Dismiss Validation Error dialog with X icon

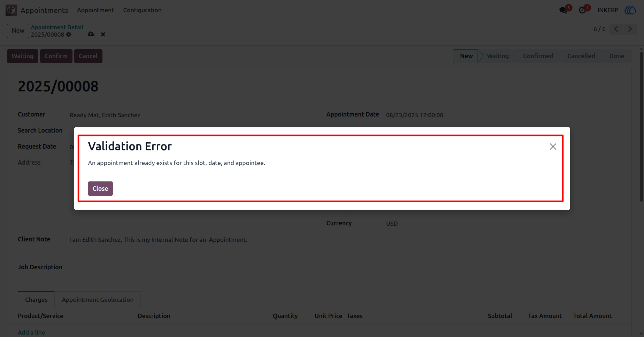[x=553, y=147]
